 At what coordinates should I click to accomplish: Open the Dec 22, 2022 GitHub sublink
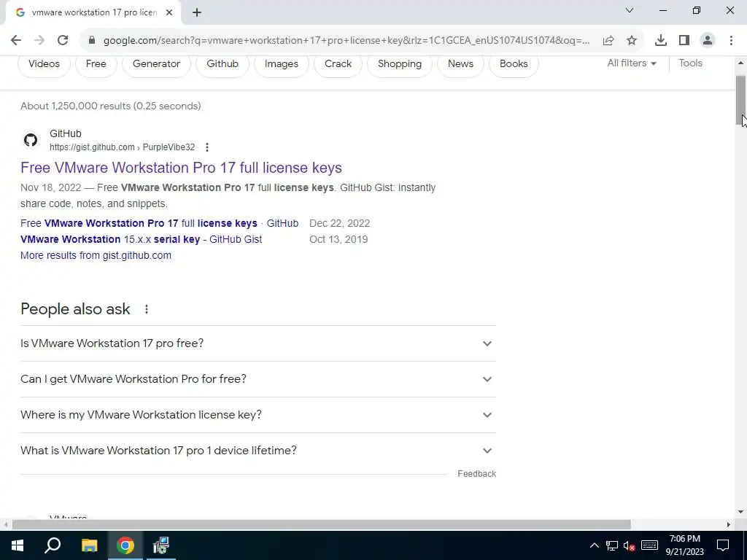point(159,223)
